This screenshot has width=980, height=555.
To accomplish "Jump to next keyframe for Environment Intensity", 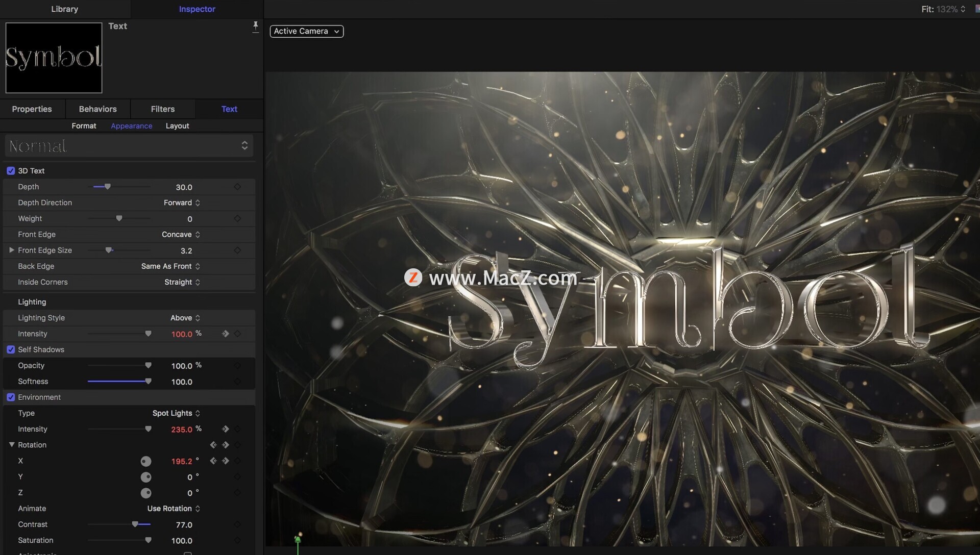I will (225, 429).
